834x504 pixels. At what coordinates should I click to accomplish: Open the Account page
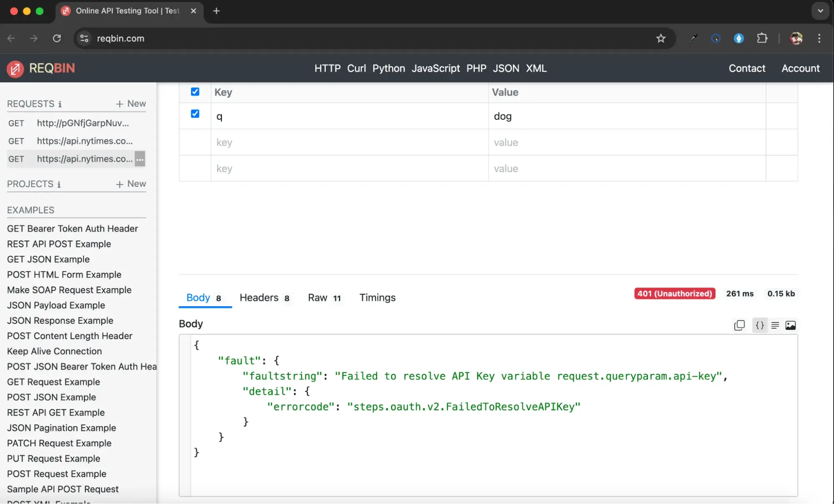pos(800,68)
